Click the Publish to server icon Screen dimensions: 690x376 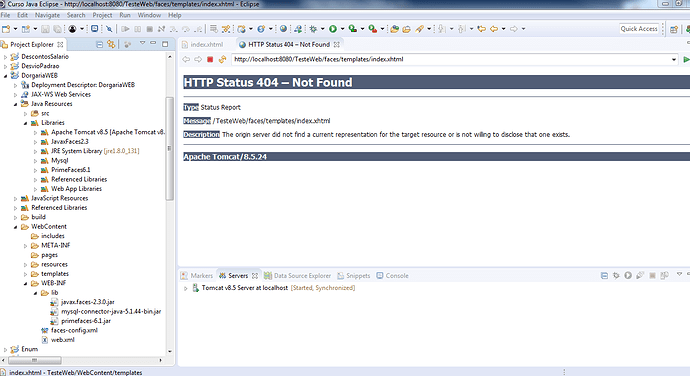tap(664, 276)
